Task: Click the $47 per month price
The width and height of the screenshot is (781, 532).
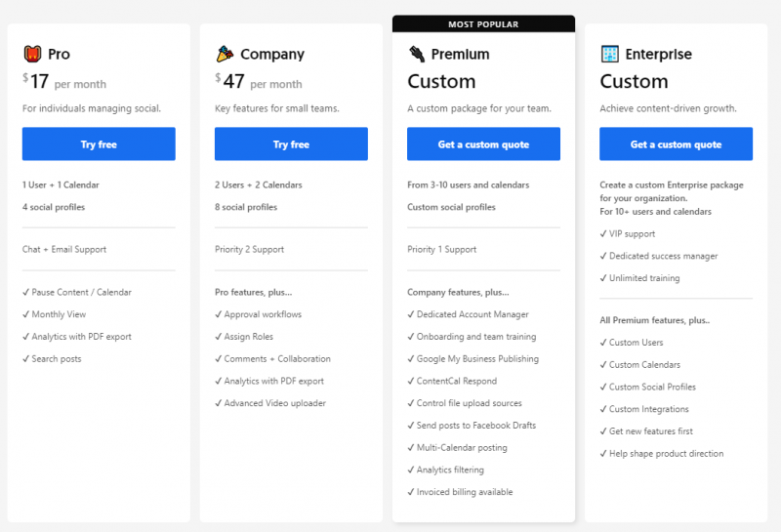Action: tap(259, 81)
